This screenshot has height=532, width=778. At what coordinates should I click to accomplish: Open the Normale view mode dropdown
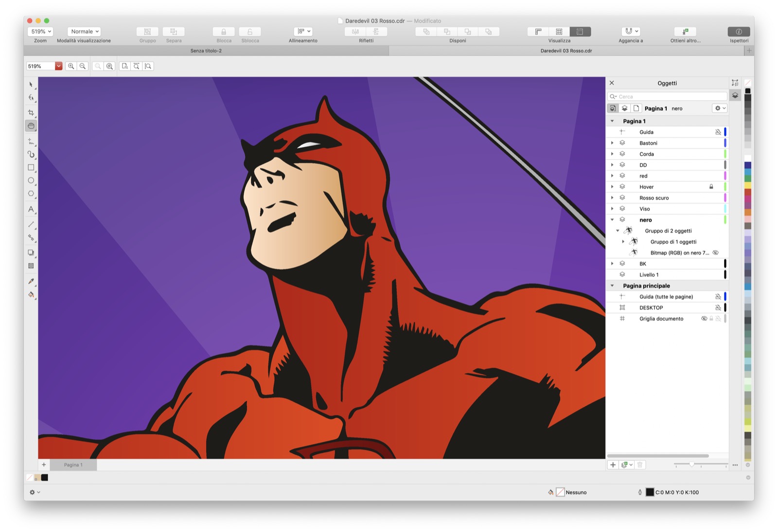84,32
